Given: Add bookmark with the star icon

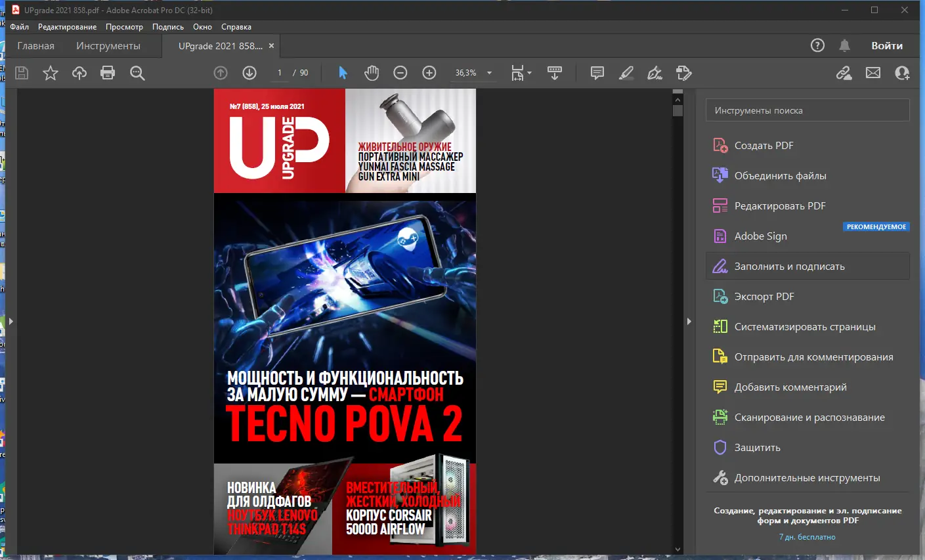Looking at the screenshot, I should point(51,73).
